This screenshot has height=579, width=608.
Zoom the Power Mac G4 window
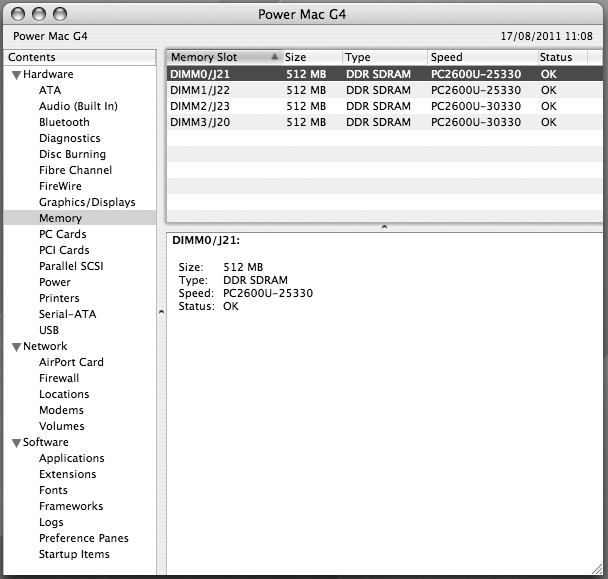[60, 14]
